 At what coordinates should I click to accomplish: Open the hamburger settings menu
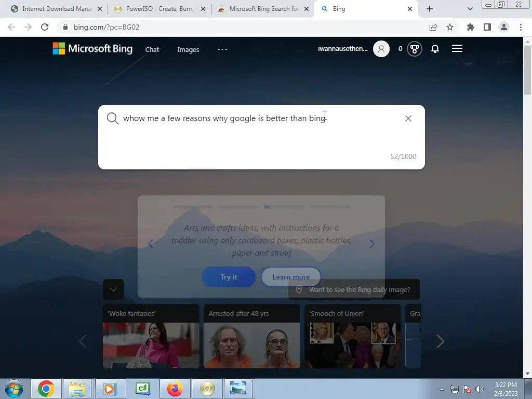457,48
